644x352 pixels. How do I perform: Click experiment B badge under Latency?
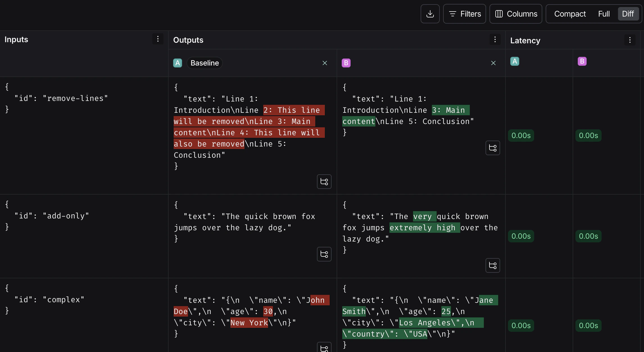(582, 61)
